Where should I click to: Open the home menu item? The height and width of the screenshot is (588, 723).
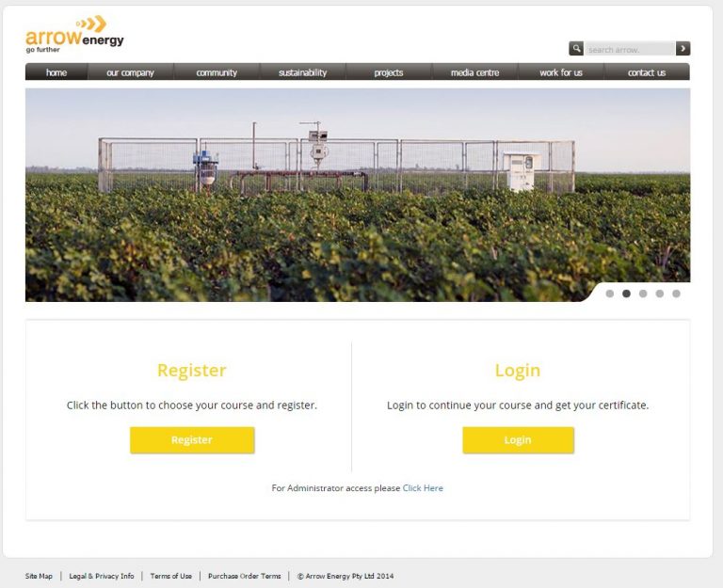point(56,72)
